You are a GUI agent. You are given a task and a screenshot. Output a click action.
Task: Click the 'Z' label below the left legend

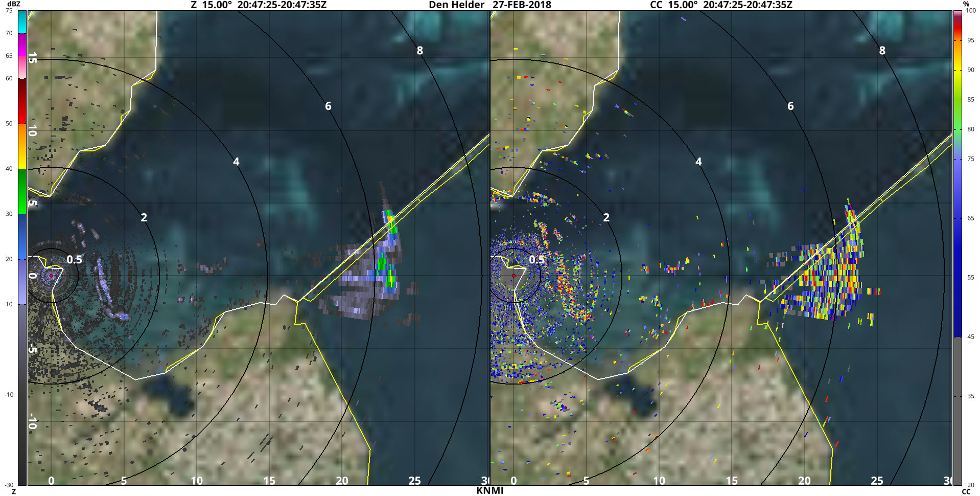14,492
